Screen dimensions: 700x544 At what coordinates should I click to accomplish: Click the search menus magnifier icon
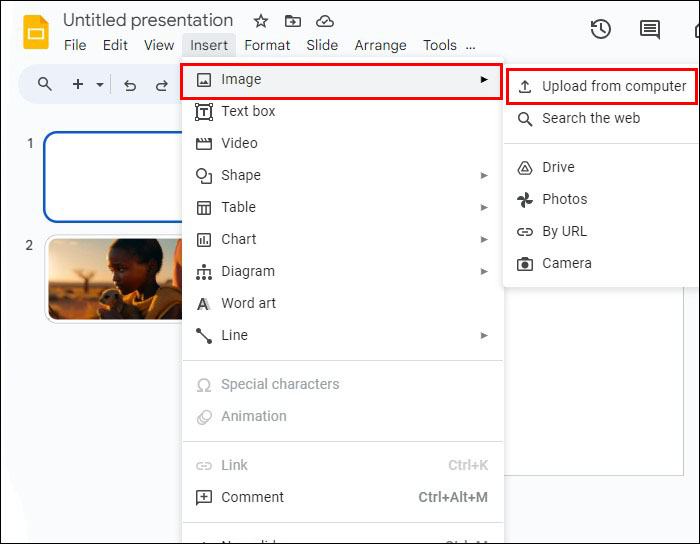(45, 85)
